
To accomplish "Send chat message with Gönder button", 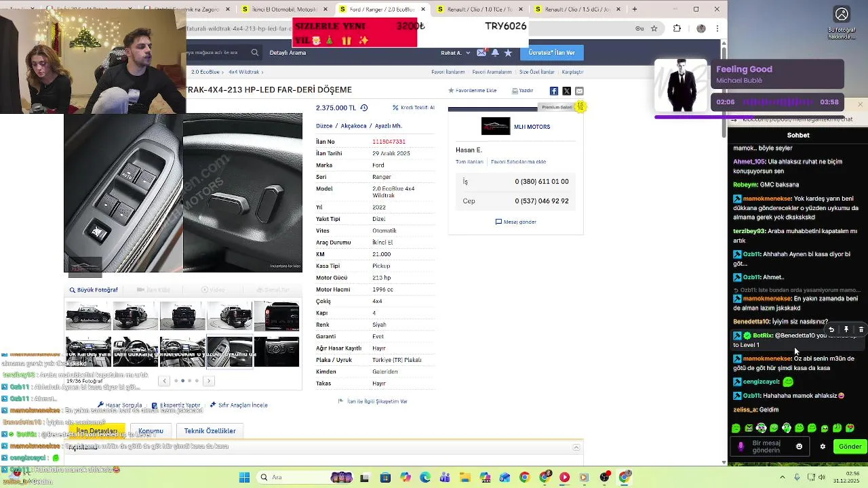I will [x=850, y=447].
